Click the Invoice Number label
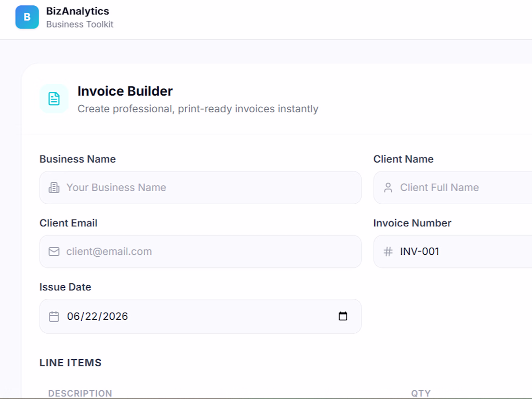The width and height of the screenshot is (532, 399). pos(412,223)
